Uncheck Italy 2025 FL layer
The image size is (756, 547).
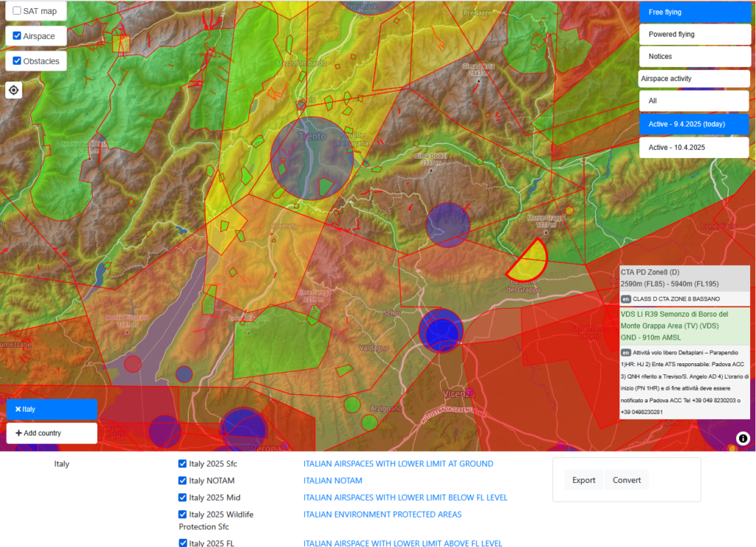(x=182, y=543)
